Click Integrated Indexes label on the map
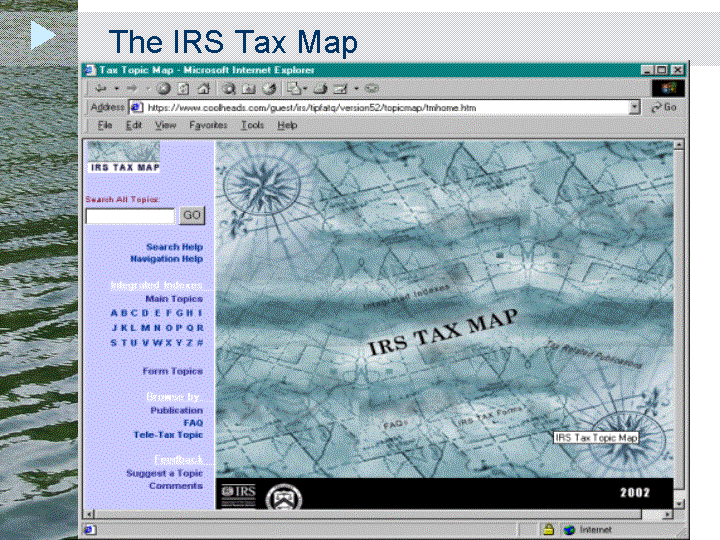Image resolution: width=720 pixels, height=540 pixels. click(406, 297)
